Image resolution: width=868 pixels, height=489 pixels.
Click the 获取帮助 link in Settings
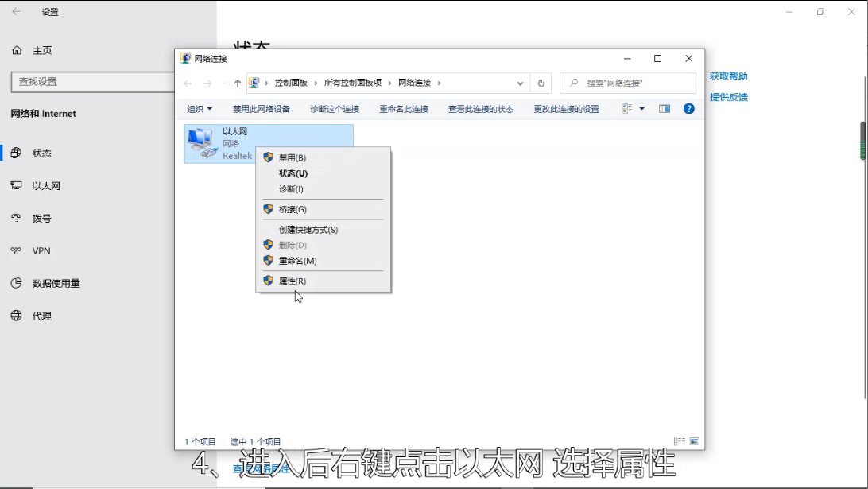[728, 76]
